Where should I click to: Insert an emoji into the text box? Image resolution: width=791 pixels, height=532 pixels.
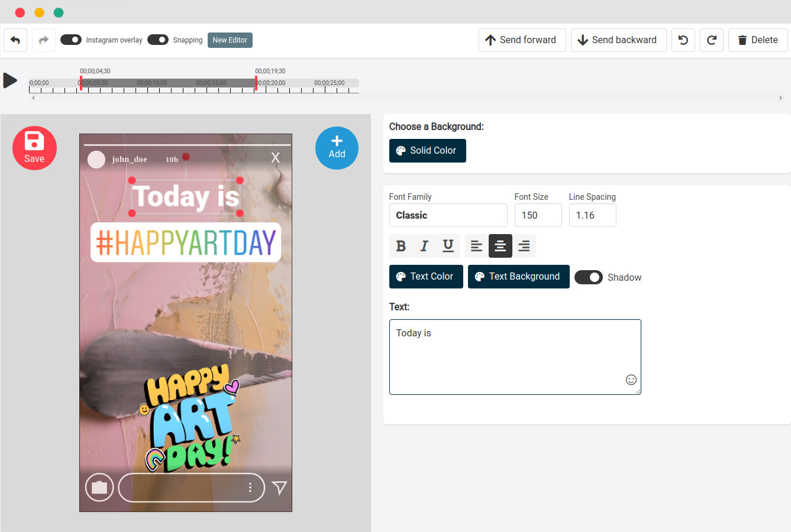point(631,380)
